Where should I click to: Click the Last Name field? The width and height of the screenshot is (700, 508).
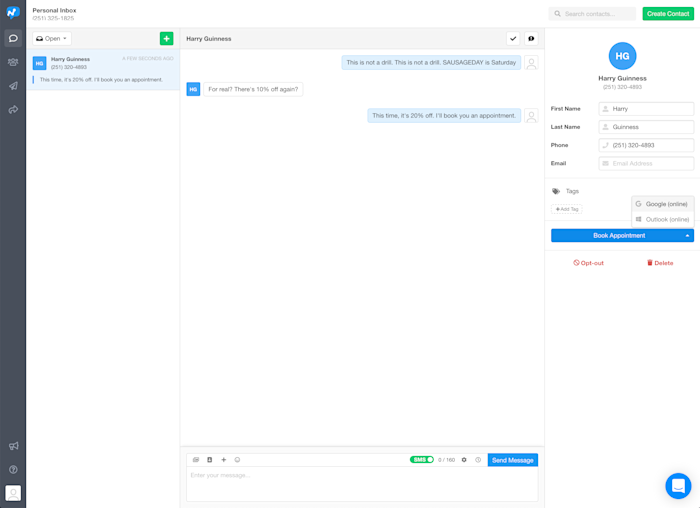pyautogui.click(x=646, y=127)
